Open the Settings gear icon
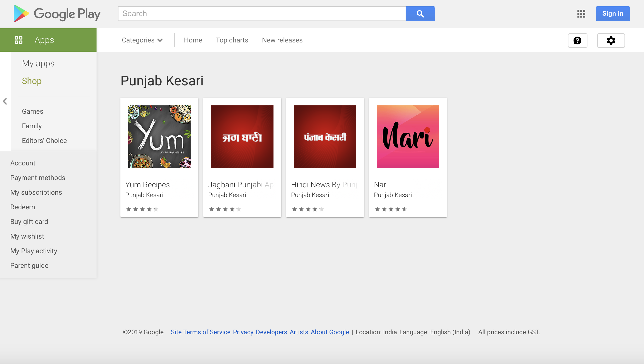Viewport: 644px width, 364px height. coord(611,40)
